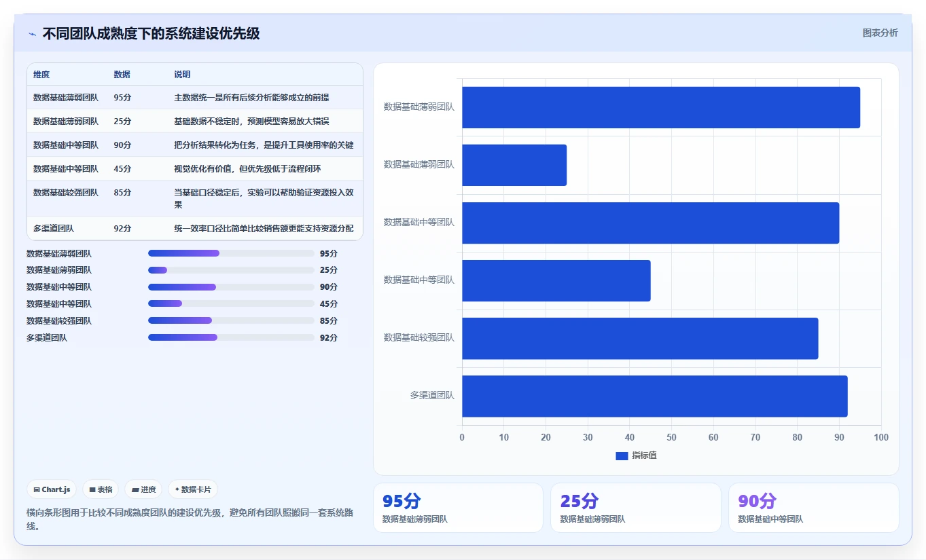Screen dimensions: 926x560
Task: Click the table cell 主数据统一是所有后续分析能够成立的前提
Action: (251, 98)
